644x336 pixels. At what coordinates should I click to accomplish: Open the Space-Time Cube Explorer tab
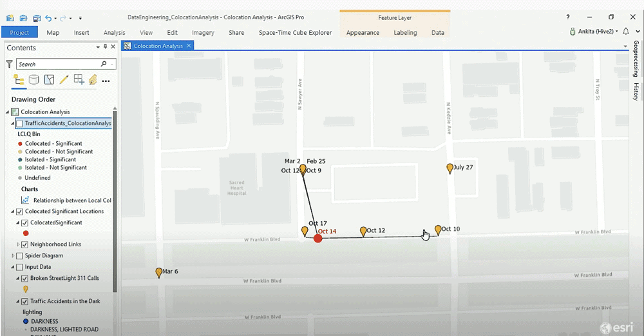click(295, 32)
